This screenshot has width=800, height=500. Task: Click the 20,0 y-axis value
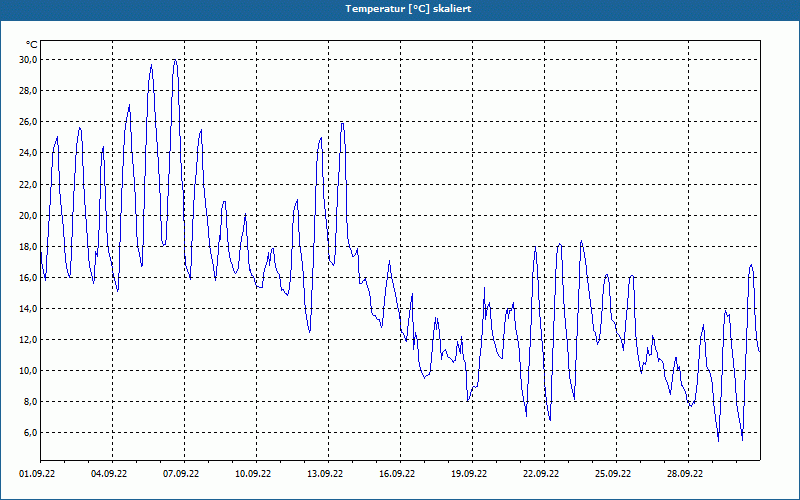click(x=30, y=215)
